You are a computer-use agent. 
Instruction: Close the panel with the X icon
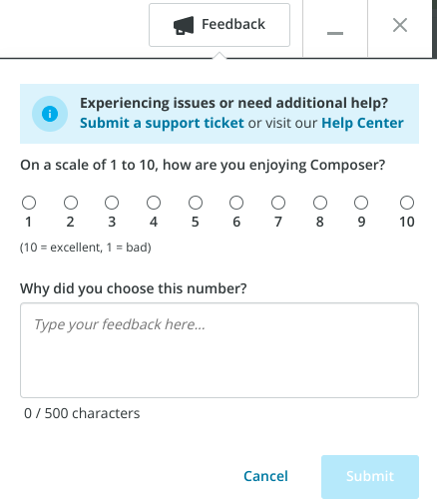400,25
